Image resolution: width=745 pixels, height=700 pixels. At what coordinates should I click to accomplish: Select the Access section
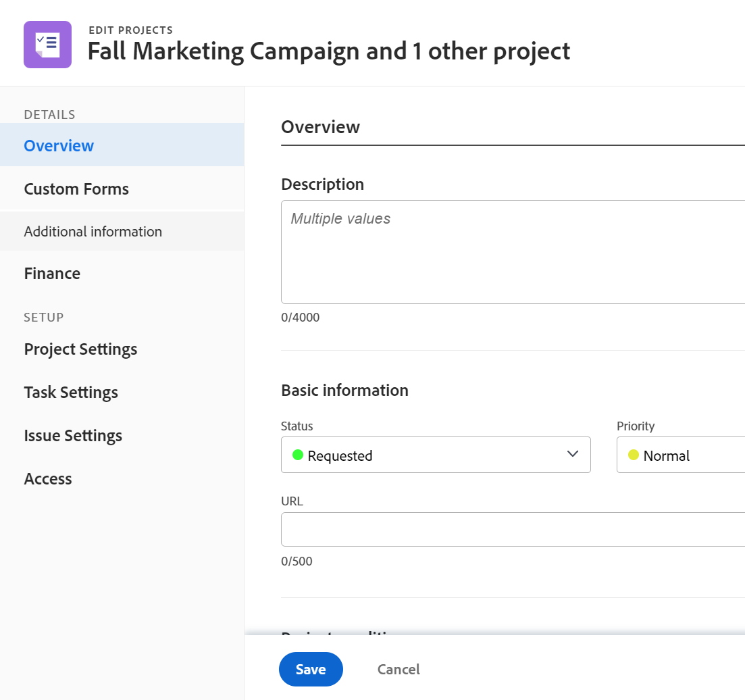48,478
